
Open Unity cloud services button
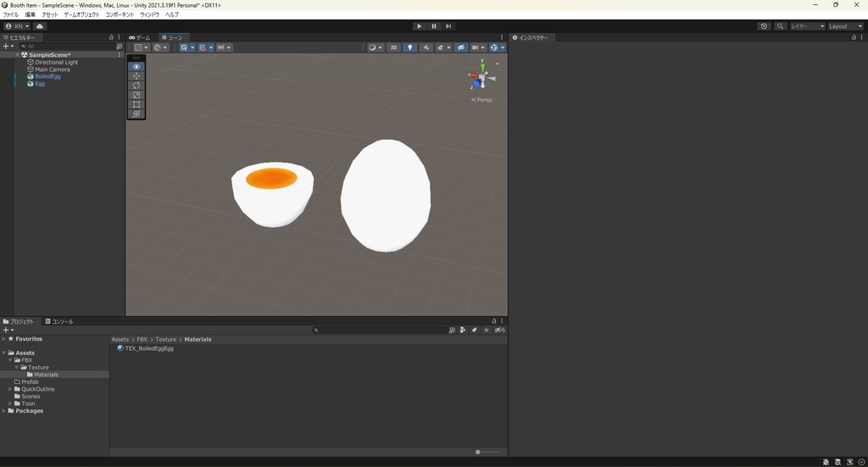[40, 26]
